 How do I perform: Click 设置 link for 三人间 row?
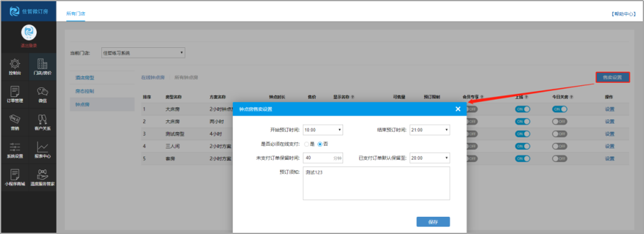pos(610,146)
